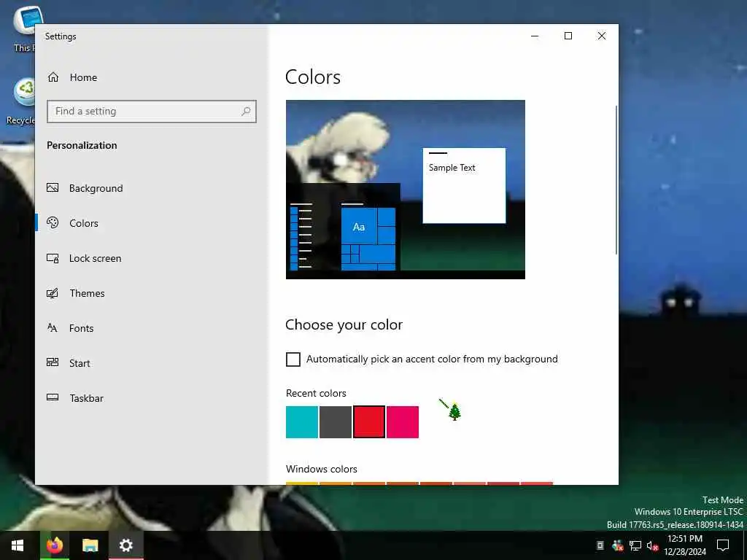The image size is (747, 560).
Task: Click the Fonts icon in sidebar
Action: tap(53, 327)
